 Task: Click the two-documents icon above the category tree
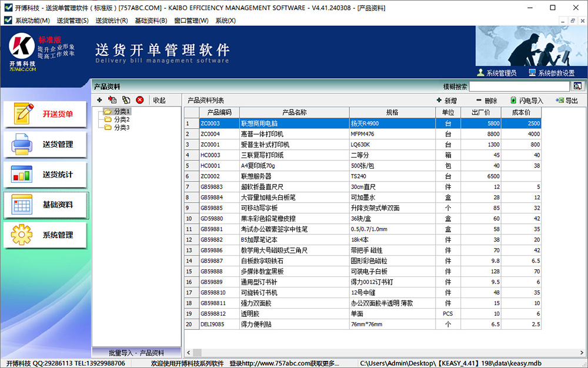point(126,100)
